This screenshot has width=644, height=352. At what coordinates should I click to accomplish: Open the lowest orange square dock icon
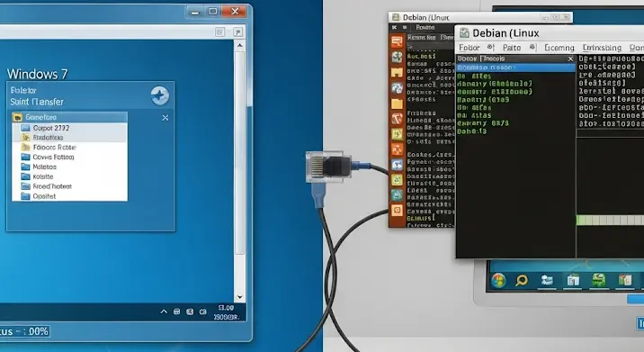[397, 211]
